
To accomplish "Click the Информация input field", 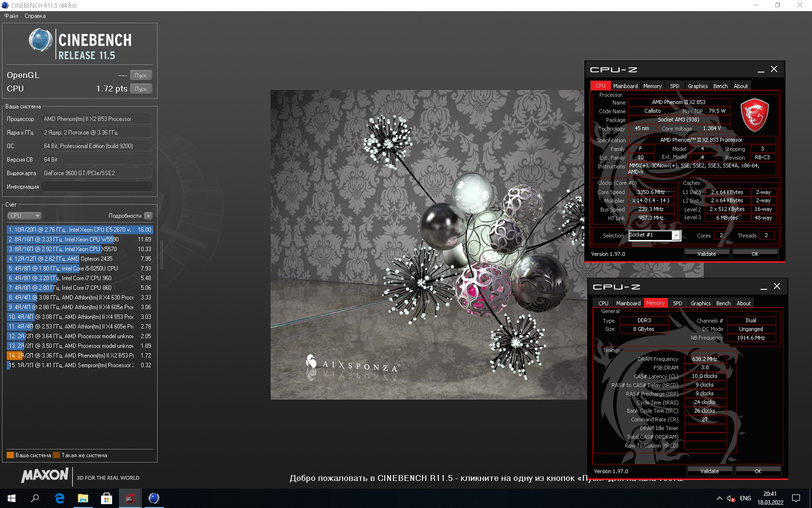I will tap(97, 187).
